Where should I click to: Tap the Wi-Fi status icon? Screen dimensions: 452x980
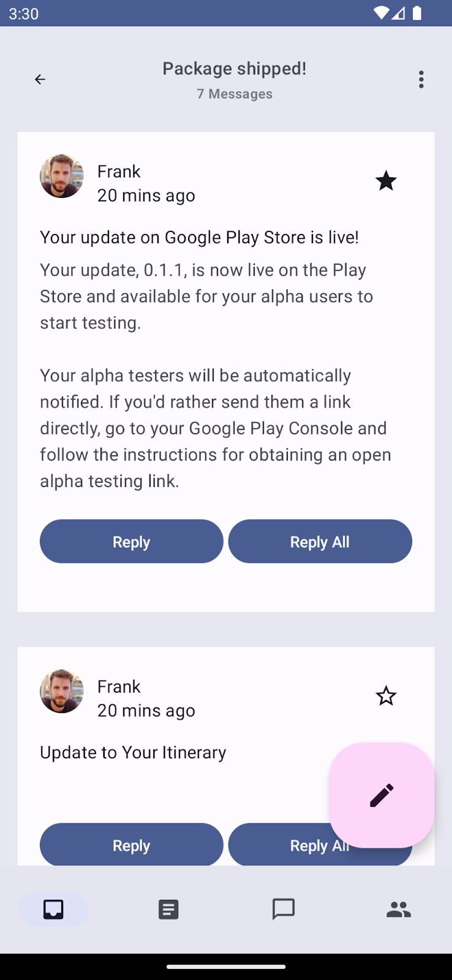tap(381, 13)
